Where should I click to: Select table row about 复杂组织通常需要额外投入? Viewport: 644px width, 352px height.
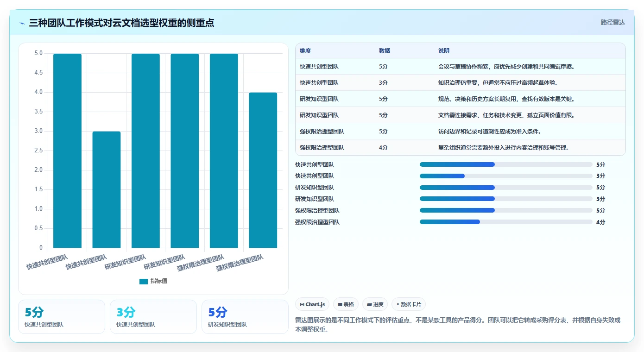coord(460,148)
